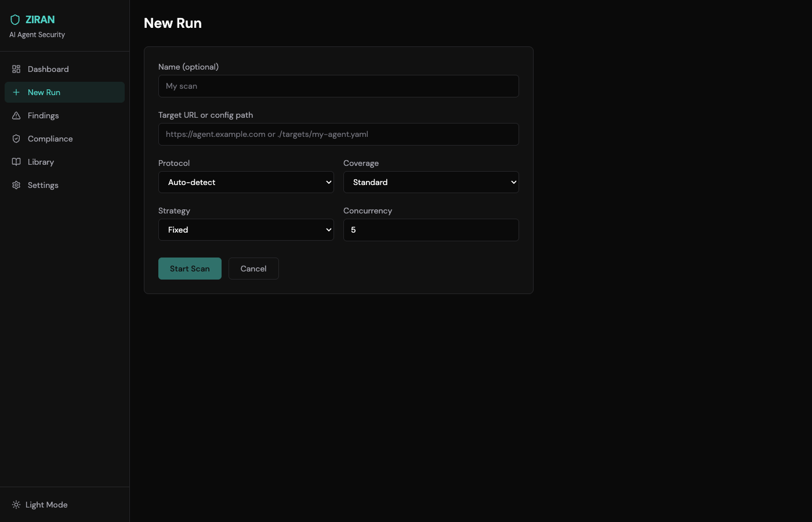
Task: Open the Strategy Fixed dropdown
Action: tap(246, 230)
